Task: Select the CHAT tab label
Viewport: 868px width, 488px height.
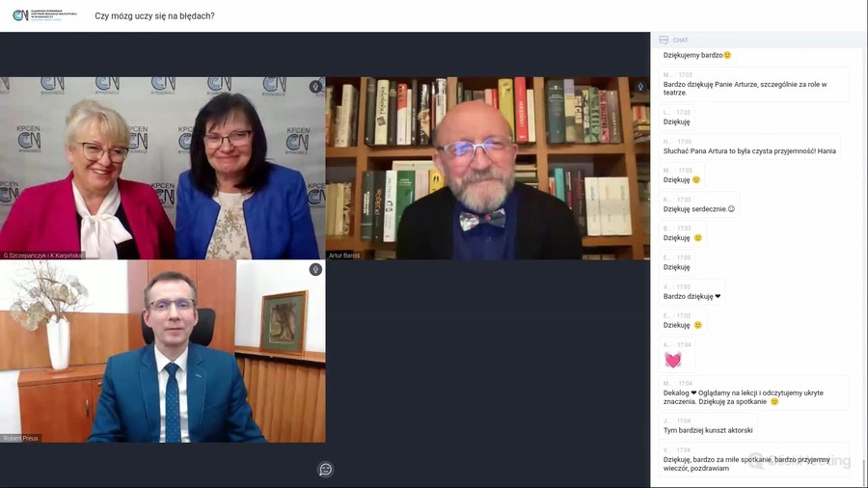Action: tap(681, 41)
